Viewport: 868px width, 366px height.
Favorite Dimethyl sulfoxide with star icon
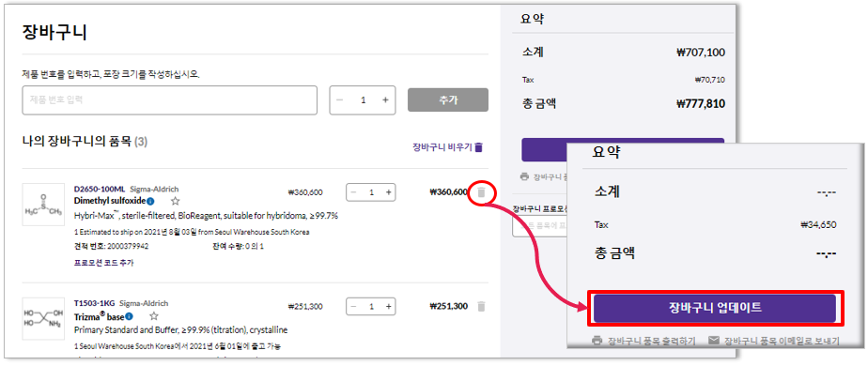(x=176, y=201)
